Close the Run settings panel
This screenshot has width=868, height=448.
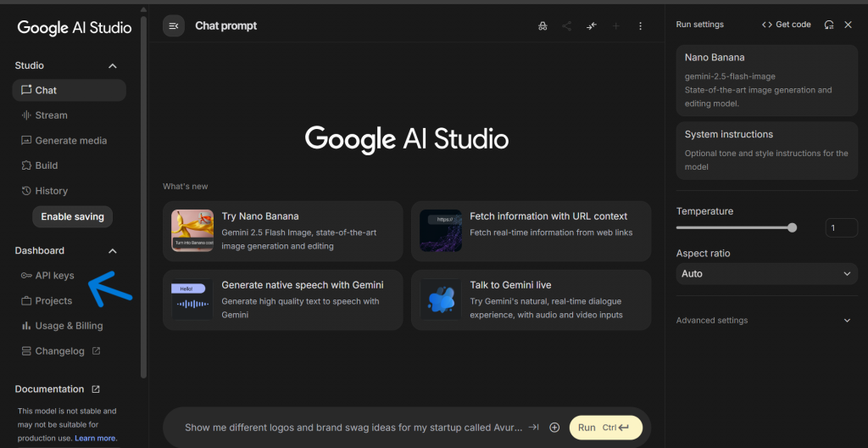(848, 25)
